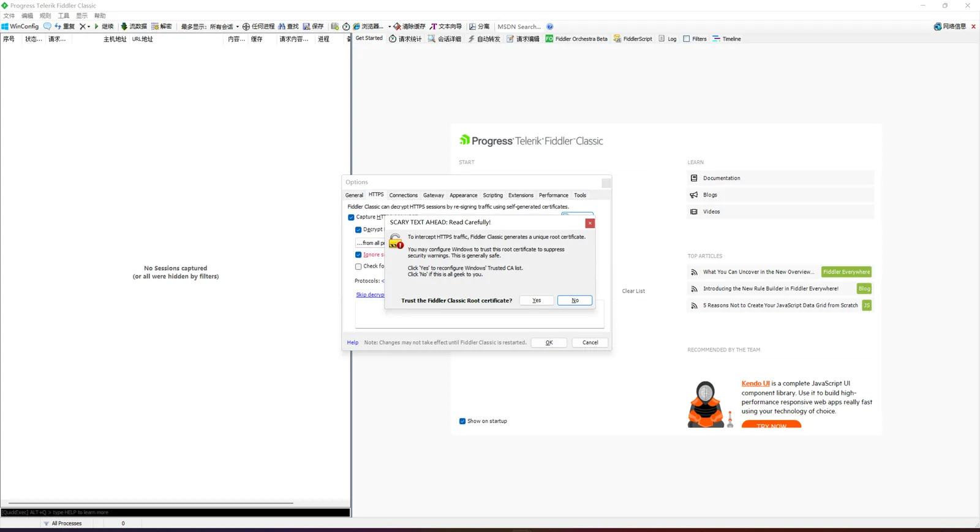This screenshot has width=980, height=532.
Task: Click the network info (网络信息) icon
Action: [x=938, y=26]
